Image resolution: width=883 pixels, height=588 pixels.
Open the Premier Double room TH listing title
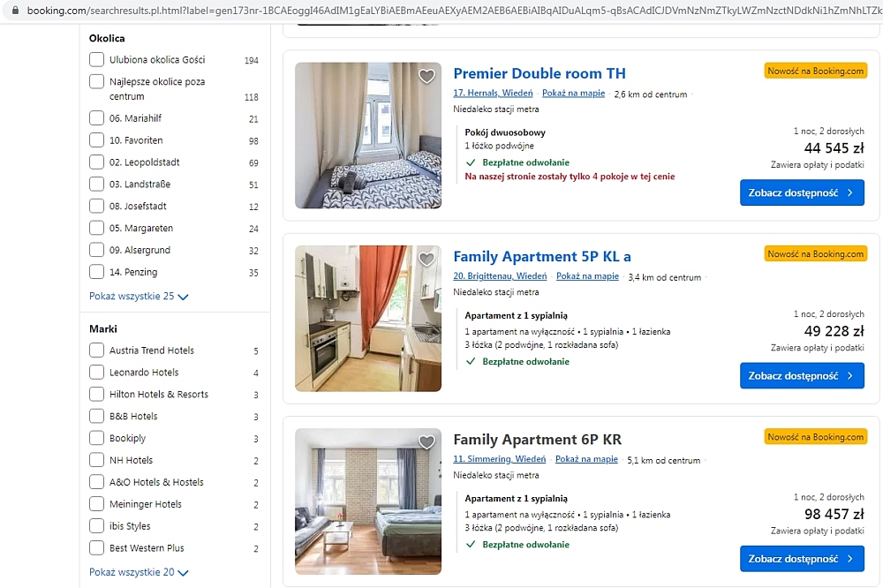(539, 74)
